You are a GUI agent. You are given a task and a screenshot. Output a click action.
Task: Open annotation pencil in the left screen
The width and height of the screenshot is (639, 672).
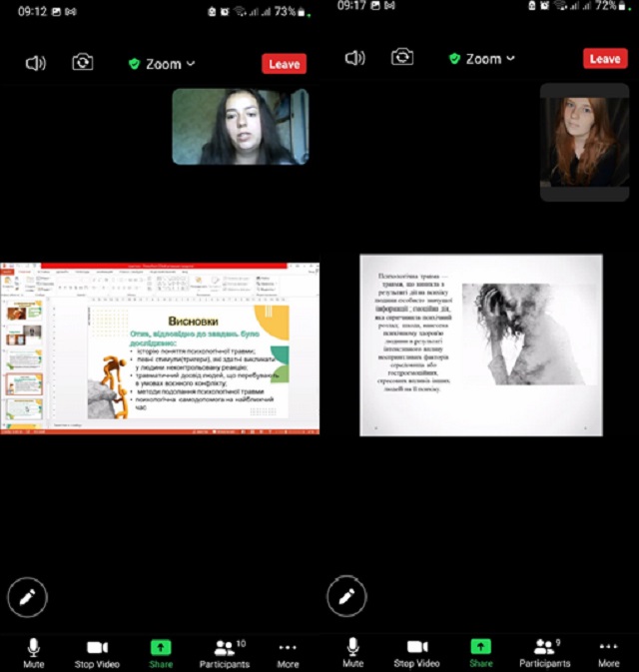click(27, 597)
